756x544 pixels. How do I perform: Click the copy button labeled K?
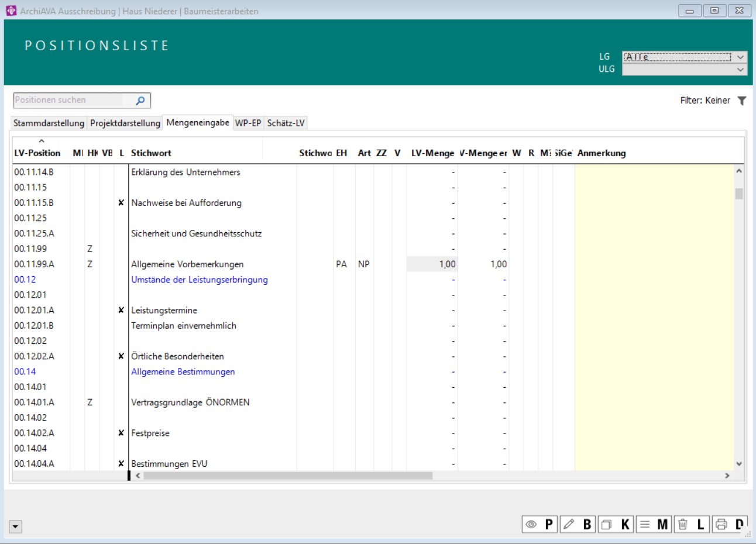click(x=616, y=524)
